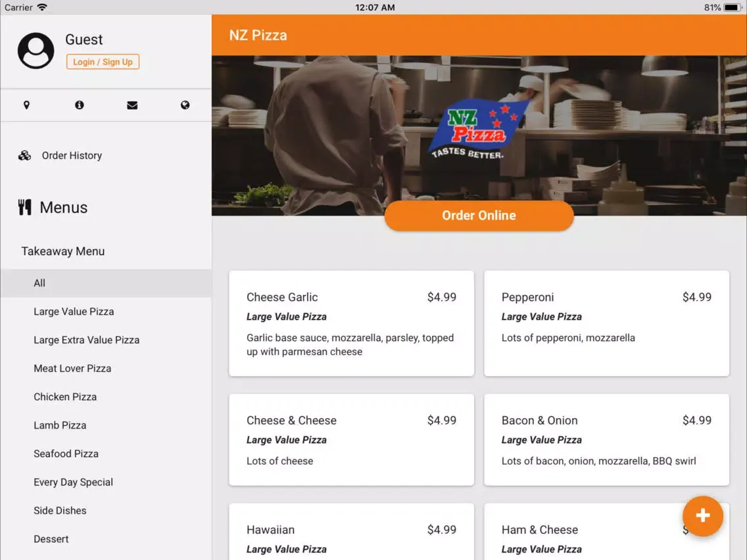Tap the Wi-Fi icon in status bar
This screenshot has height=560, width=747.
point(42,7)
